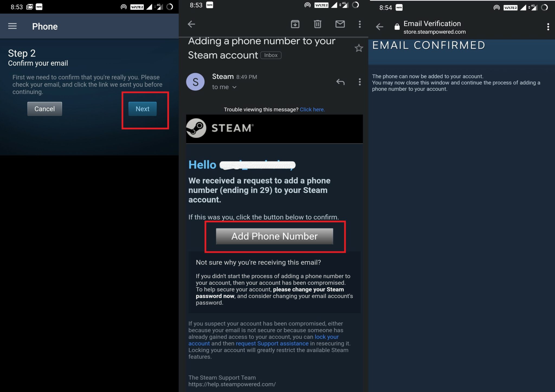555x392 pixels.
Task: Expand the hamburger menu in Phone screen
Action: (12, 26)
